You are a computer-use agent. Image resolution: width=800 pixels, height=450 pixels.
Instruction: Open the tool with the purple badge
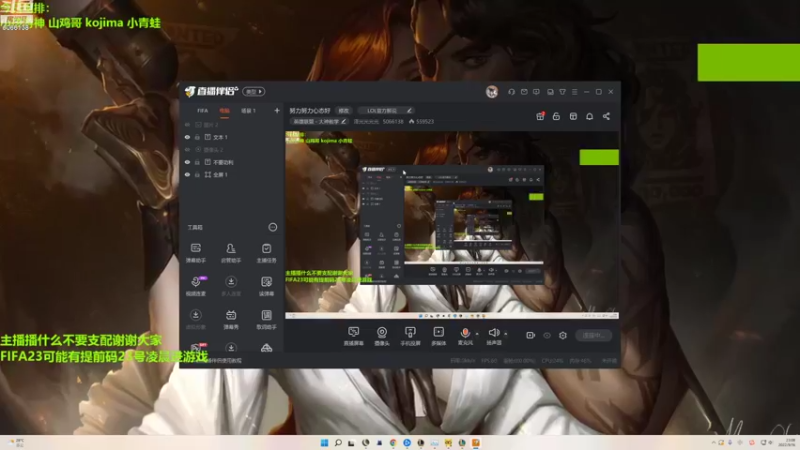[195, 286]
